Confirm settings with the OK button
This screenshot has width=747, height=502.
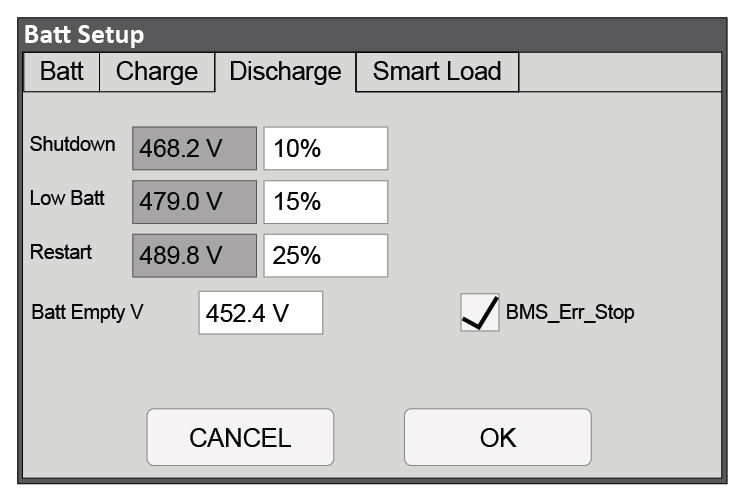[x=497, y=437]
